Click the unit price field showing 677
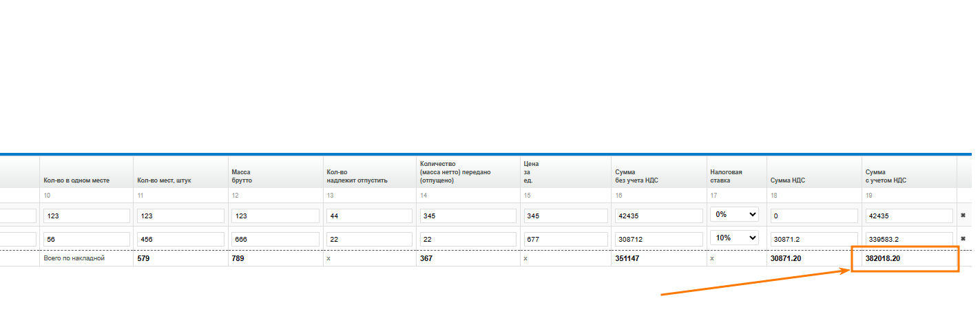 (565, 238)
